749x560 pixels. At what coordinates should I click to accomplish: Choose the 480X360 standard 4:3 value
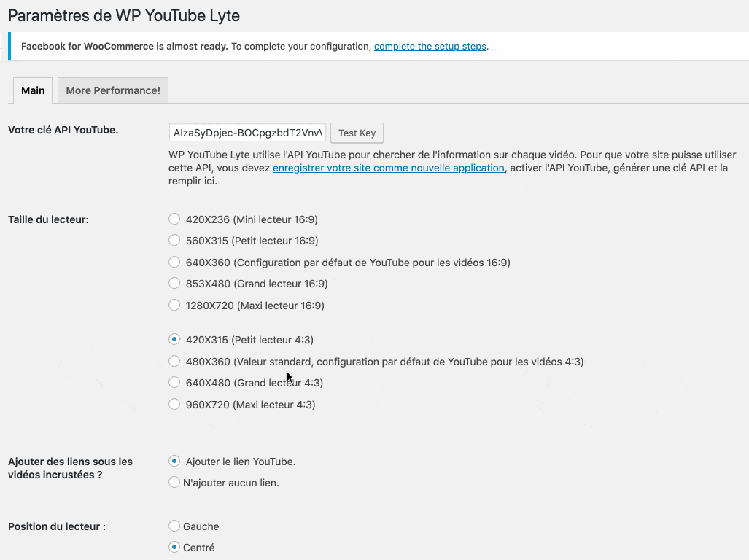[x=174, y=361]
